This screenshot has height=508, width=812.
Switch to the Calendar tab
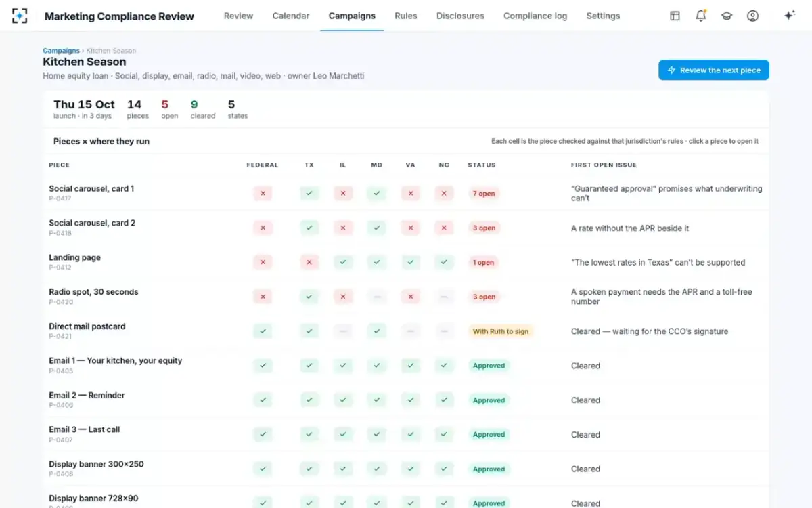click(x=291, y=16)
